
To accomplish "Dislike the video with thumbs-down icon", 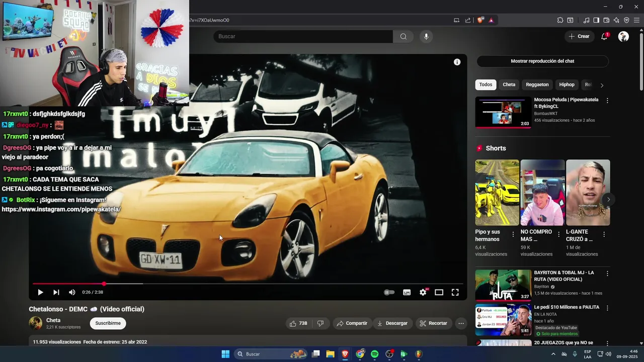I will tap(320, 323).
